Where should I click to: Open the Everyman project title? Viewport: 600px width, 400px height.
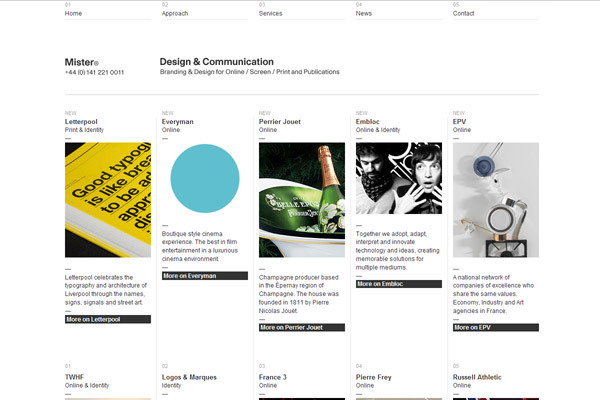coord(178,122)
